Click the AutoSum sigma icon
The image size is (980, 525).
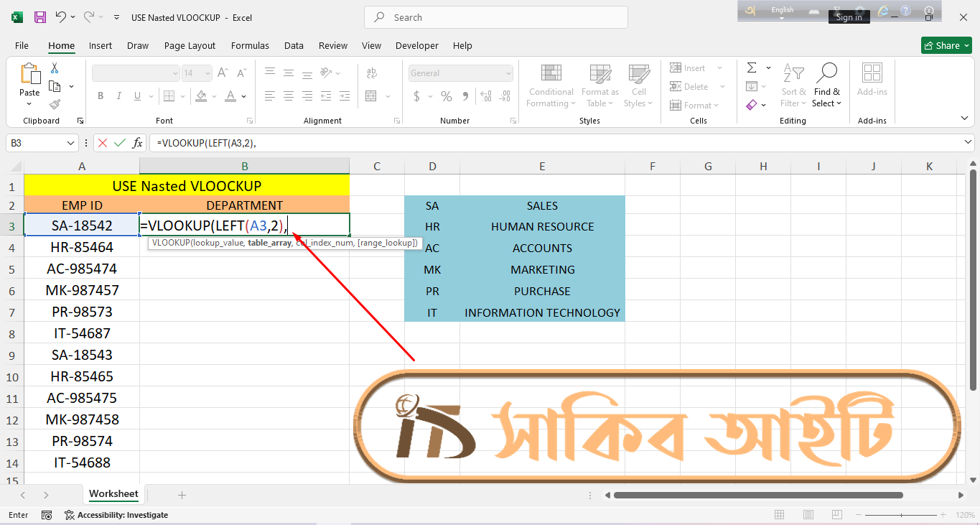click(752, 68)
